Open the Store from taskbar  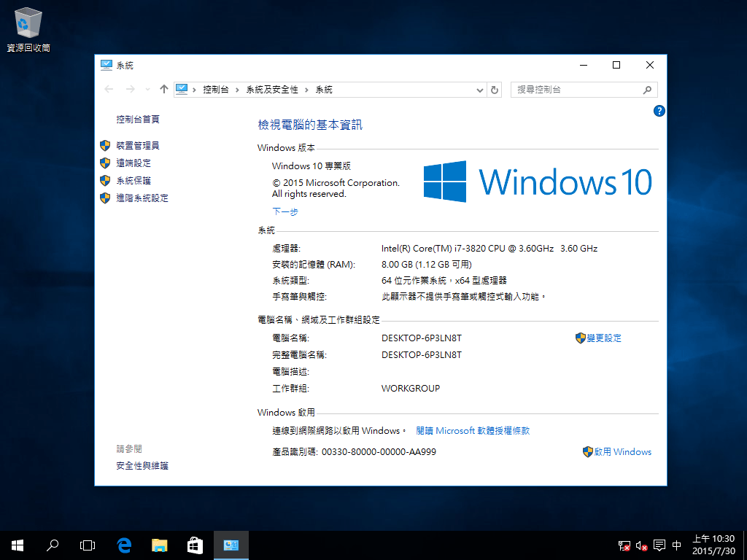pos(195,545)
